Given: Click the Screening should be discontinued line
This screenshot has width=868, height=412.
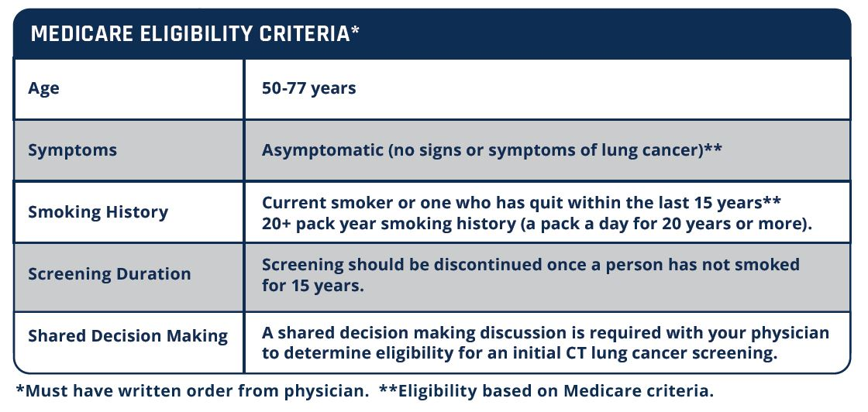Looking at the screenshot, I should (530, 265).
